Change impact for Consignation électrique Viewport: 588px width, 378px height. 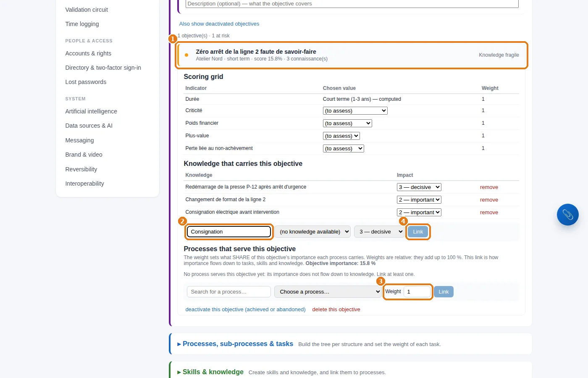click(x=419, y=213)
